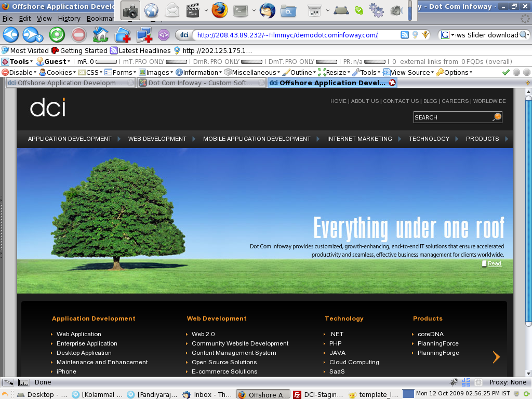Click the search magnifier in the browser search box
The height and width of the screenshot is (399, 532).
(x=524, y=35)
